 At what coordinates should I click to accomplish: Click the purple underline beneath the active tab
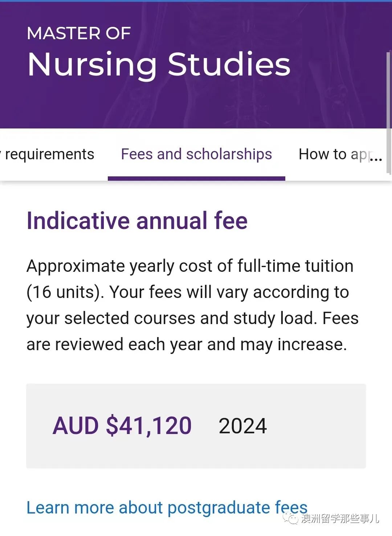tap(196, 178)
